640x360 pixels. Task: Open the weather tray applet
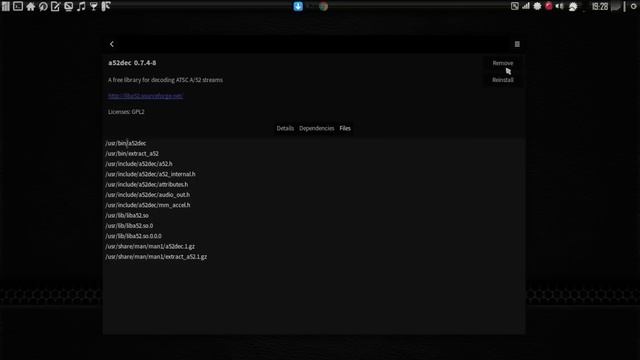573,7
